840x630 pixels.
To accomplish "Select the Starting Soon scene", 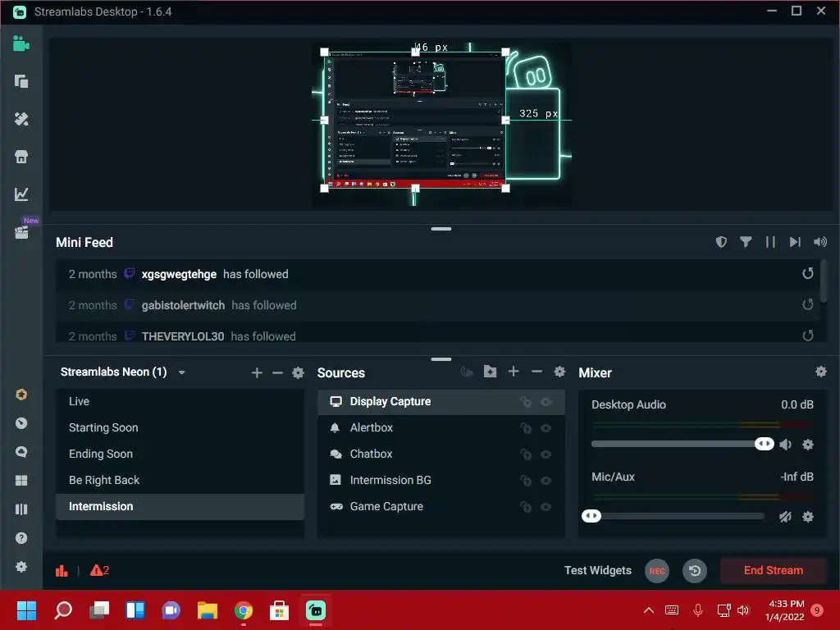I will point(180,427).
